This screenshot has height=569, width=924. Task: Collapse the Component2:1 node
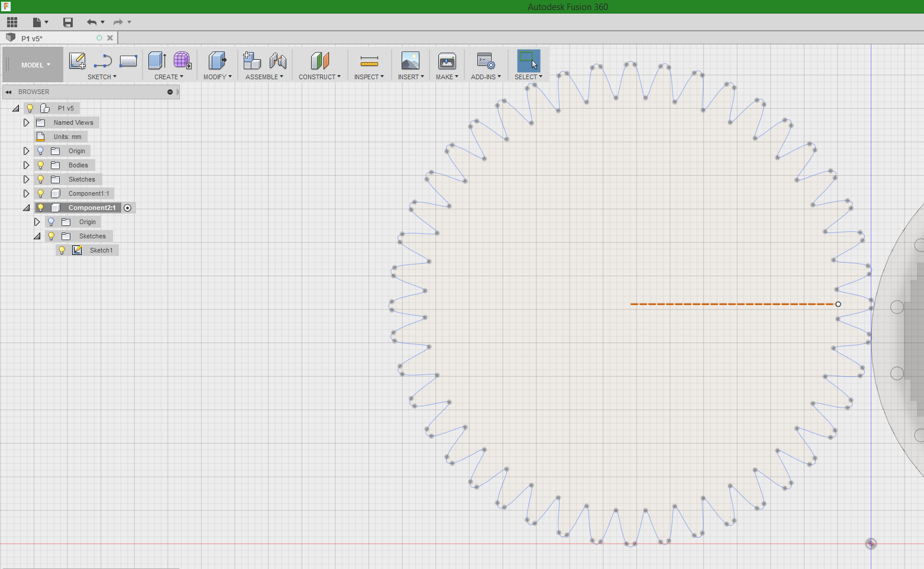27,208
